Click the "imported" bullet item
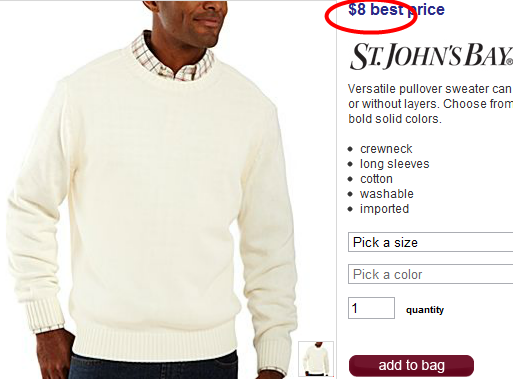The height and width of the screenshot is (379, 513). (x=384, y=209)
